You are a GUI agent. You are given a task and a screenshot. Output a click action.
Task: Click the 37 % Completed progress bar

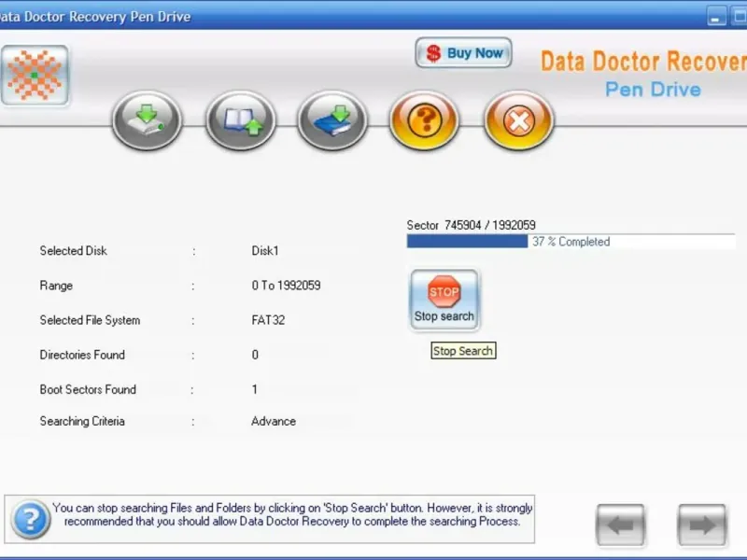tap(571, 242)
